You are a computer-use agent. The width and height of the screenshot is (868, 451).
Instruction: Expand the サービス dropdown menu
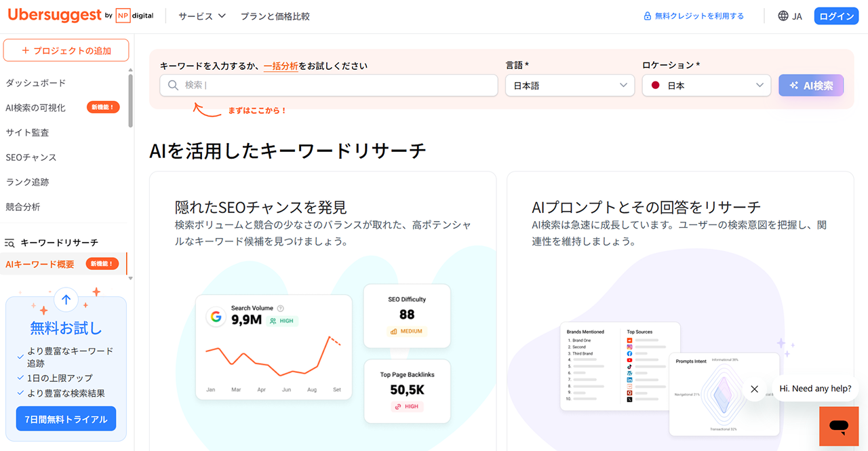pos(201,16)
